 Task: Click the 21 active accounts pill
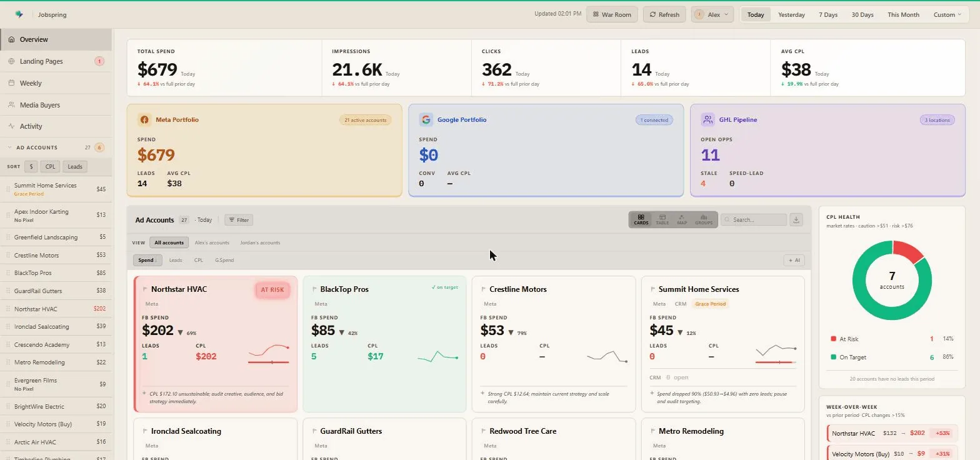(366, 120)
